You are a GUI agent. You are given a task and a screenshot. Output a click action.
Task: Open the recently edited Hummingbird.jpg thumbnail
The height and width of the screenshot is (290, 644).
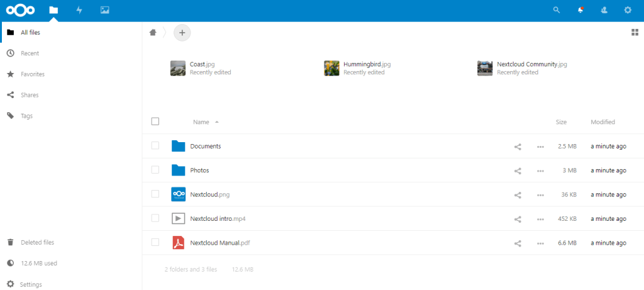331,68
